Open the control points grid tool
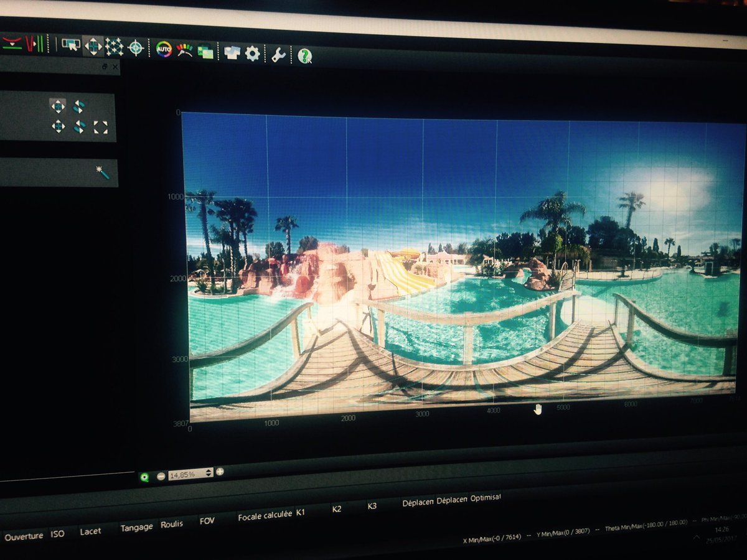This screenshot has height=560, width=747. pyautogui.click(x=114, y=47)
